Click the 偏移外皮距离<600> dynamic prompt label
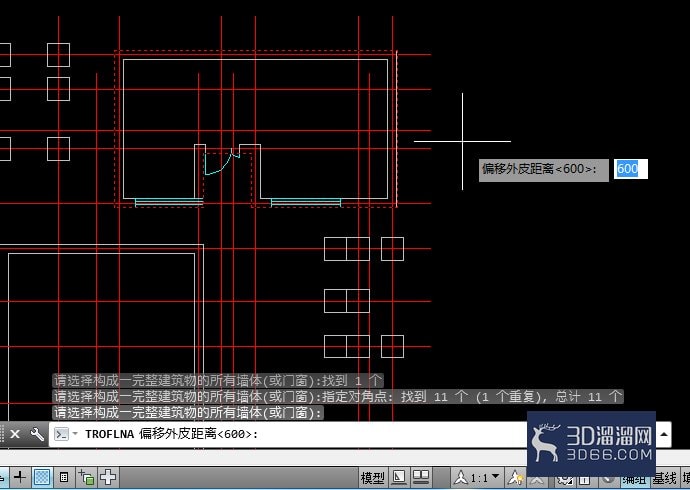 pos(544,169)
